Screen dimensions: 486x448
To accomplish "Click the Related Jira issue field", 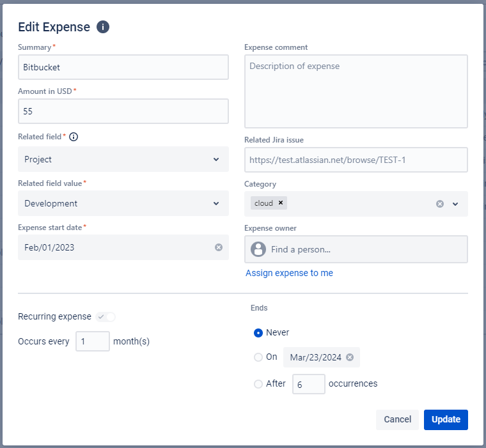I will [x=356, y=160].
